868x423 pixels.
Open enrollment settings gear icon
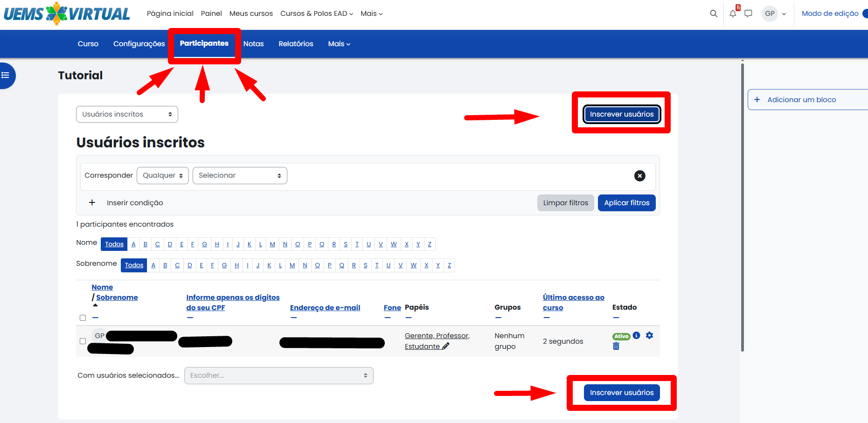[x=649, y=336]
